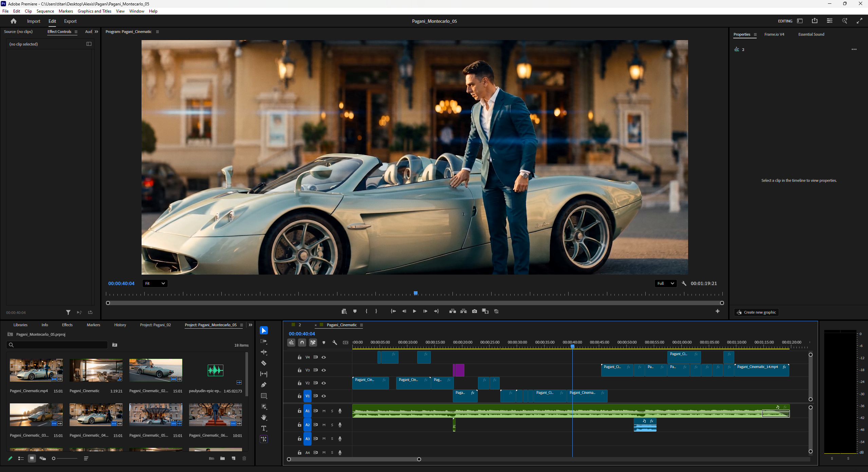Toggle visibility eye for track V3
Image resolution: width=868 pixels, height=472 pixels.
(x=324, y=370)
